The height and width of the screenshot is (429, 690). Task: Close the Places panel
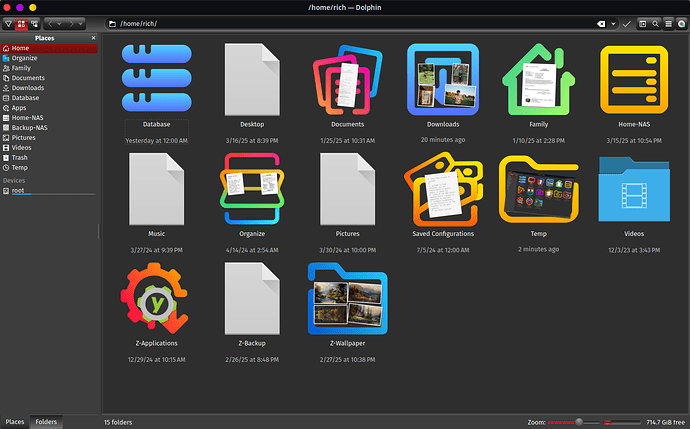pyautogui.click(x=93, y=38)
